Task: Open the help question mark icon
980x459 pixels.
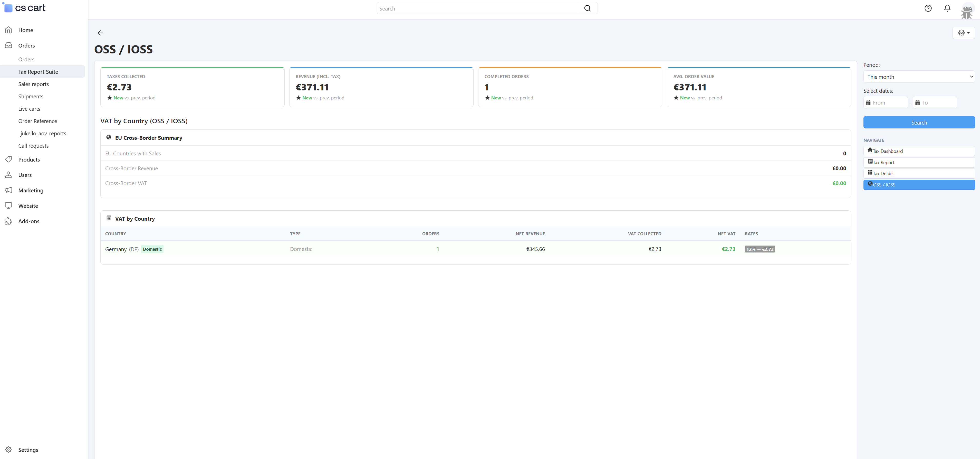Action: tap(928, 8)
